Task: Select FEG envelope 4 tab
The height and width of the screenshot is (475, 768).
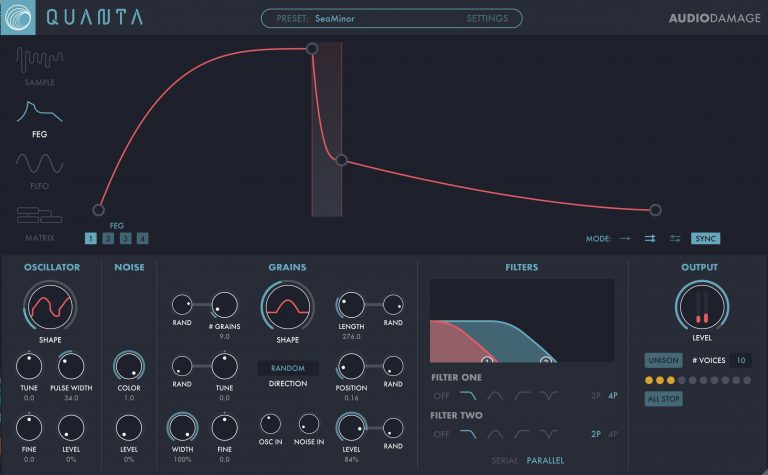Action: coord(143,238)
